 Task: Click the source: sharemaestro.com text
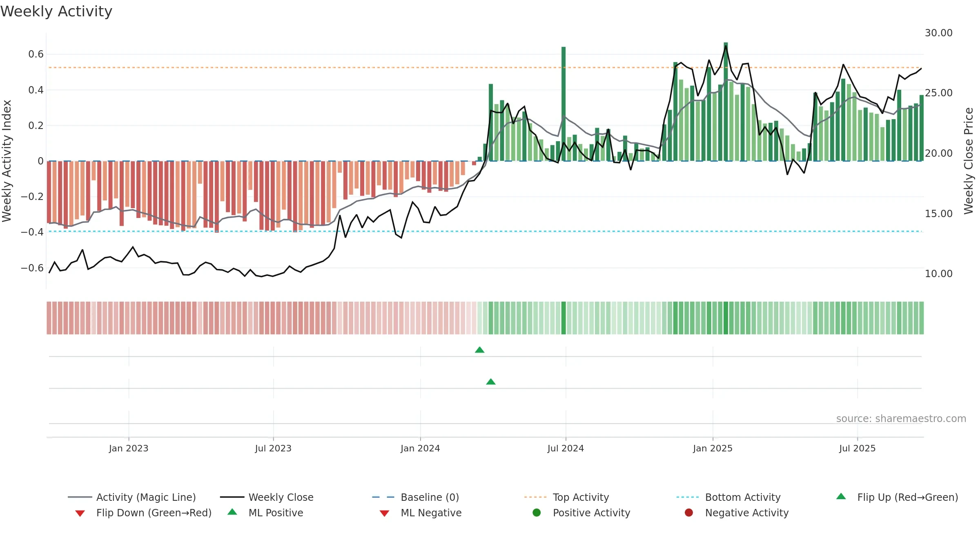point(901,418)
